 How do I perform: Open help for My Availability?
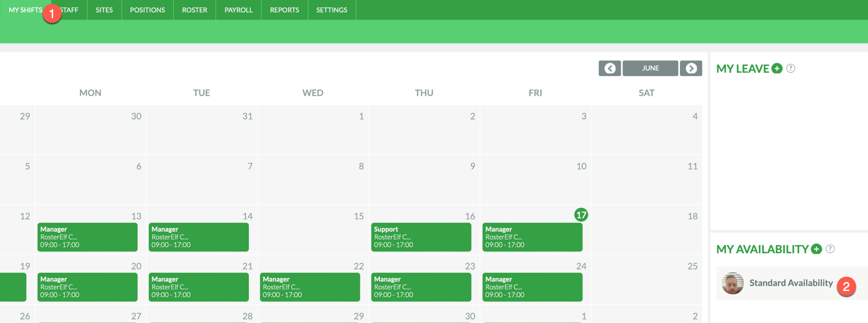point(830,249)
